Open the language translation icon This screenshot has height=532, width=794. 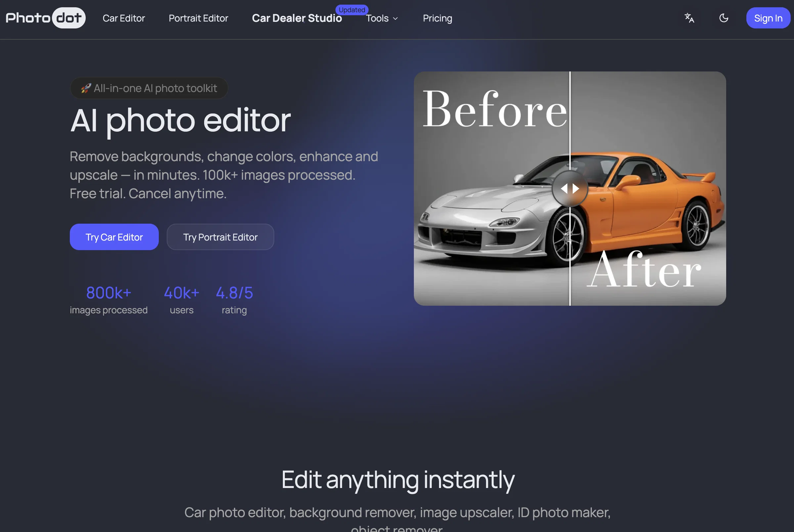(689, 18)
